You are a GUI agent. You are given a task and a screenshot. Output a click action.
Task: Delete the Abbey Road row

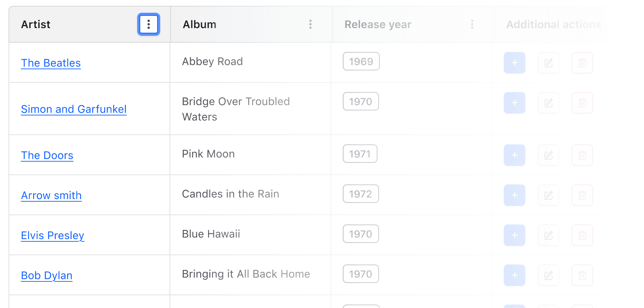click(x=582, y=63)
